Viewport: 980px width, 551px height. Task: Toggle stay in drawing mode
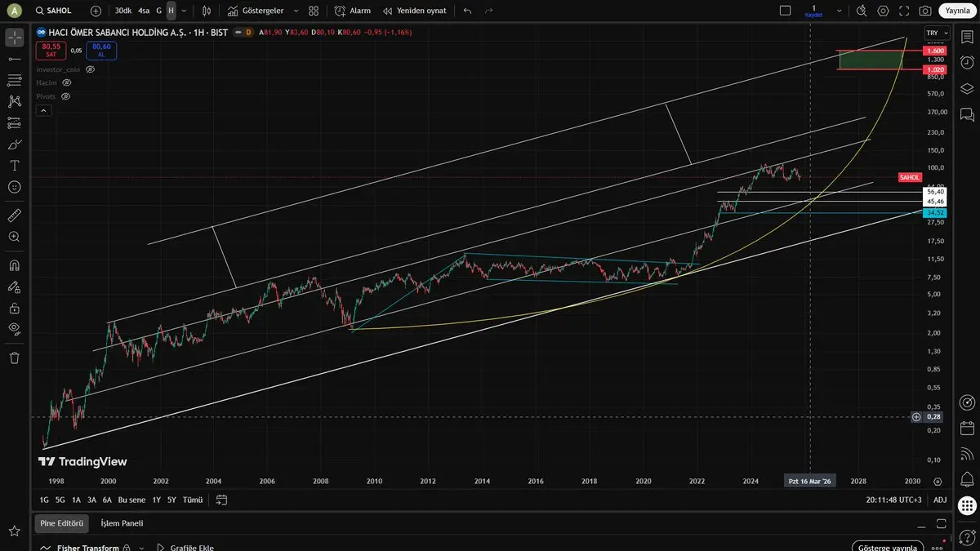click(x=14, y=287)
